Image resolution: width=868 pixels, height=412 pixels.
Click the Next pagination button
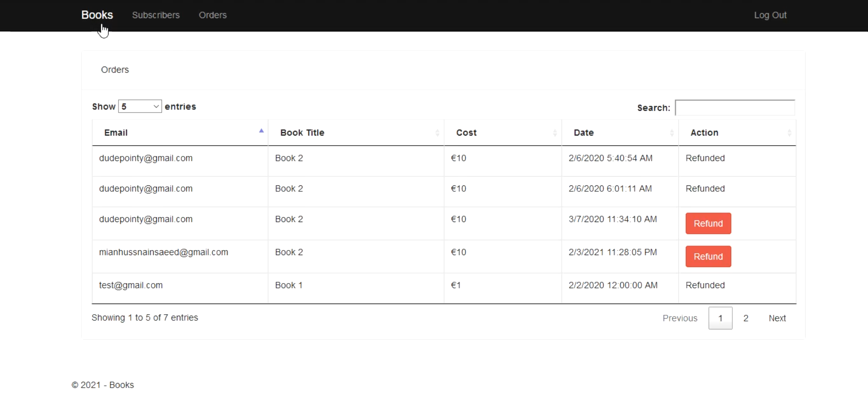pyautogui.click(x=777, y=318)
